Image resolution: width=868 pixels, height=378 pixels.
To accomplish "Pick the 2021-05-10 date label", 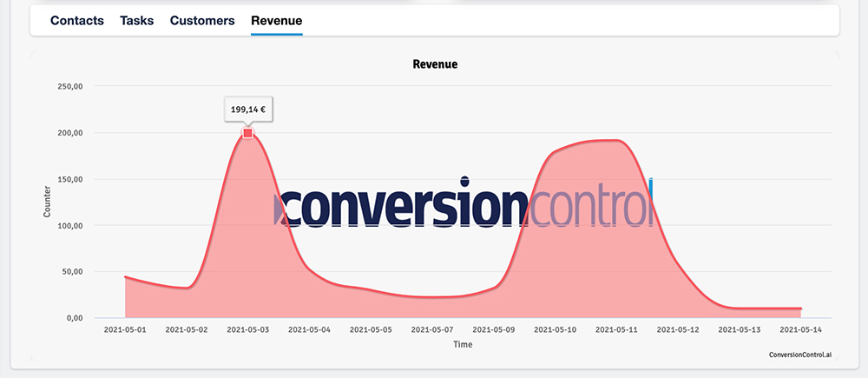I will pos(556,330).
